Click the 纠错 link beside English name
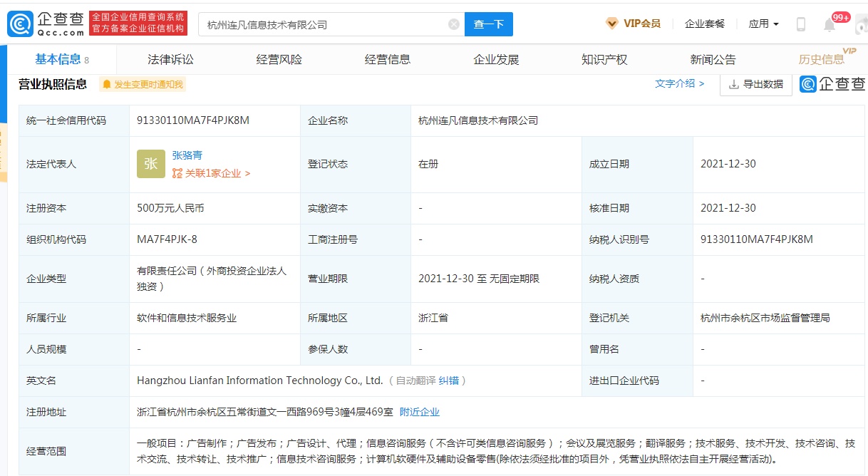The width and height of the screenshot is (868, 476). pyautogui.click(x=449, y=381)
